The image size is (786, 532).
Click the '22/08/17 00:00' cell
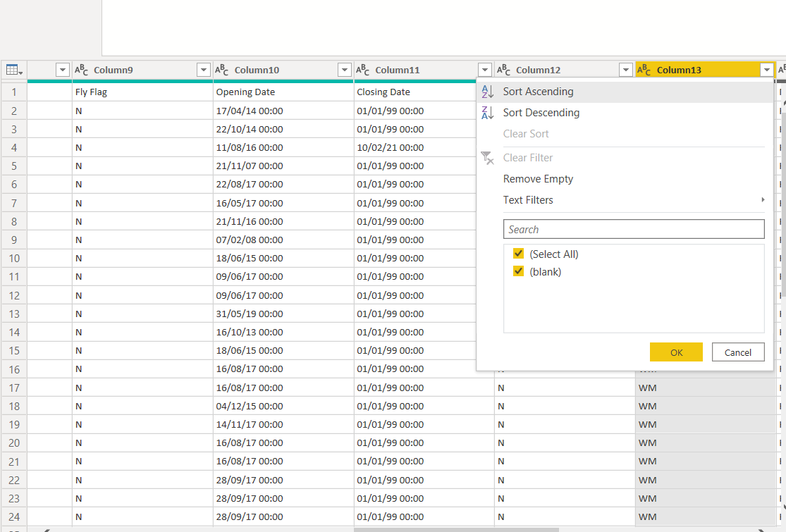pos(283,185)
